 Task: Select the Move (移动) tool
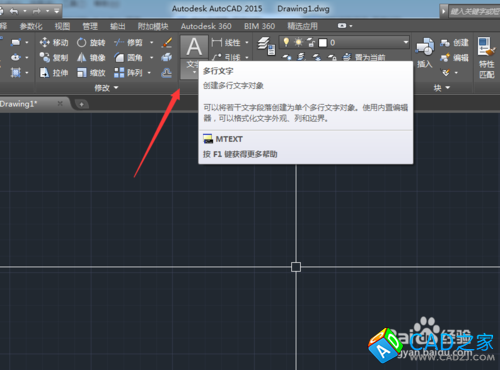tap(54, 43)
